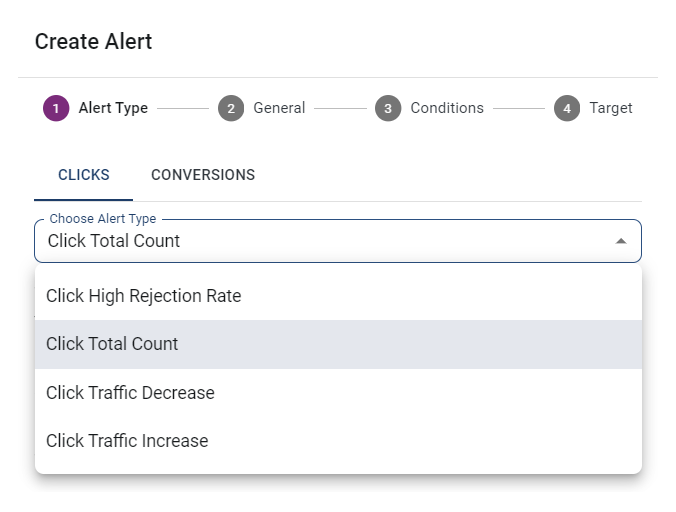Click the Choose Alert Type floating label
The height and width of the screenshot is (512, 676).
pos(103,219)
